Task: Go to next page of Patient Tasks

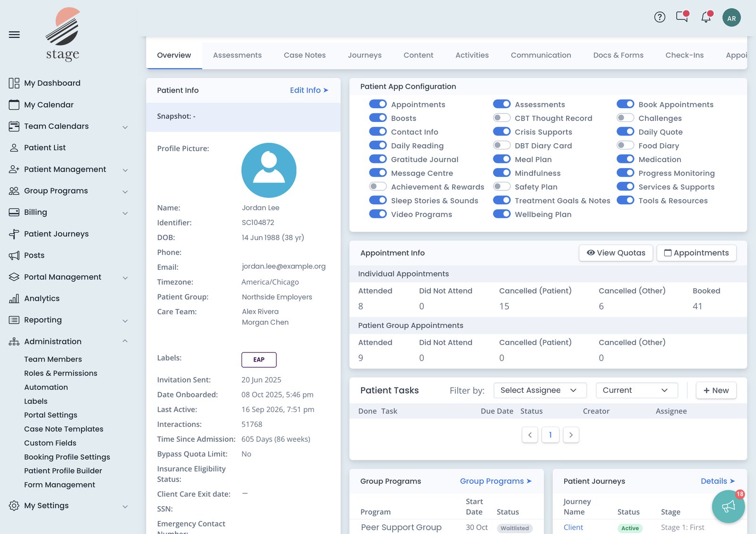Action: [571, 435]
